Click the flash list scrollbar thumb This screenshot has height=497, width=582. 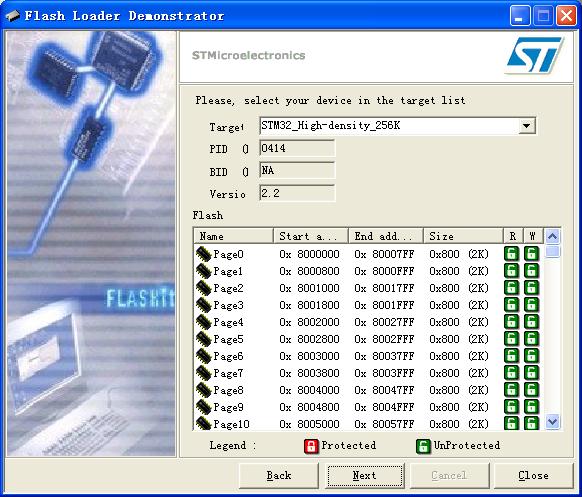553,251
